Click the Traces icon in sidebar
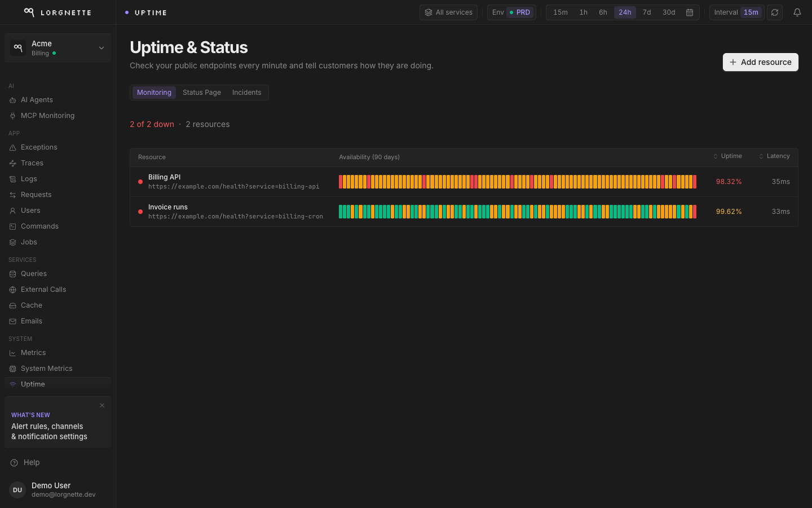Screen dimensions: 812x508 click(12, 163)
